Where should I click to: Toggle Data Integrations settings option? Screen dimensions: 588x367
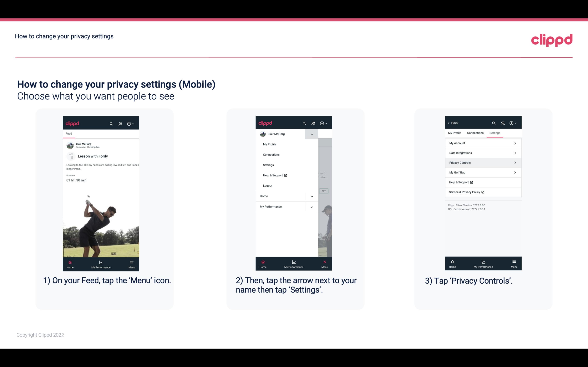[483, 153]
